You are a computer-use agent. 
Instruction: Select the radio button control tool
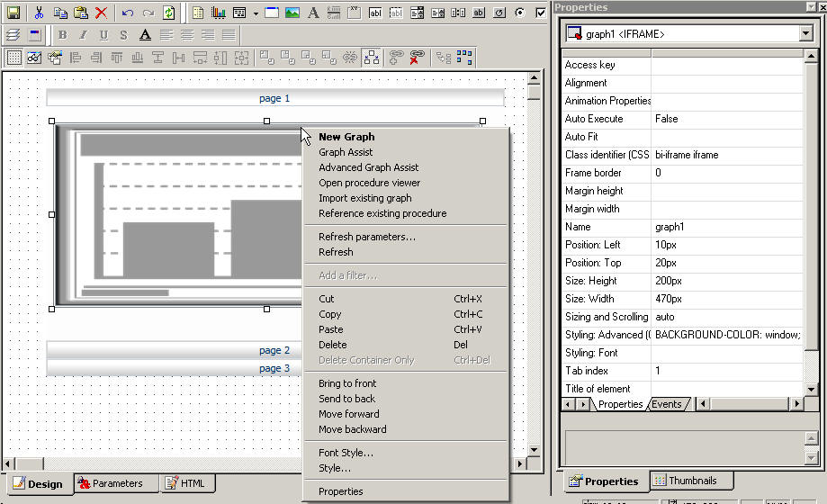520,13
